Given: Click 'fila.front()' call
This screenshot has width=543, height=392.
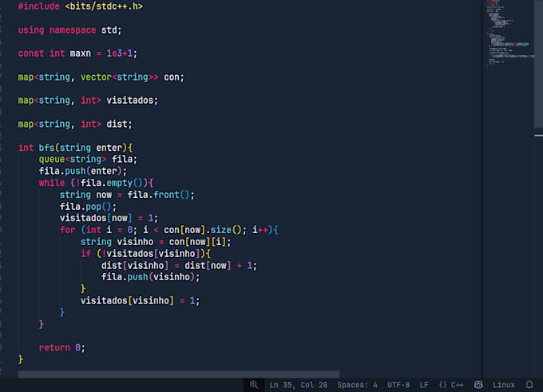Looking at the screenshot, I should coord(158,195).
